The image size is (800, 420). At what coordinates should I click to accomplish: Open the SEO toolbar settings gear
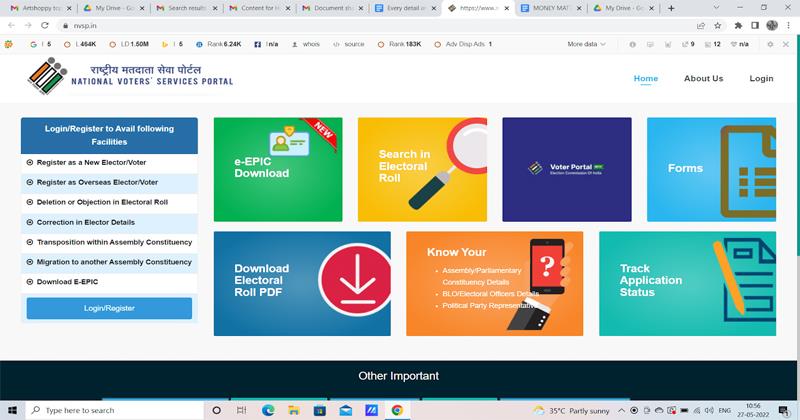(770, 44)
